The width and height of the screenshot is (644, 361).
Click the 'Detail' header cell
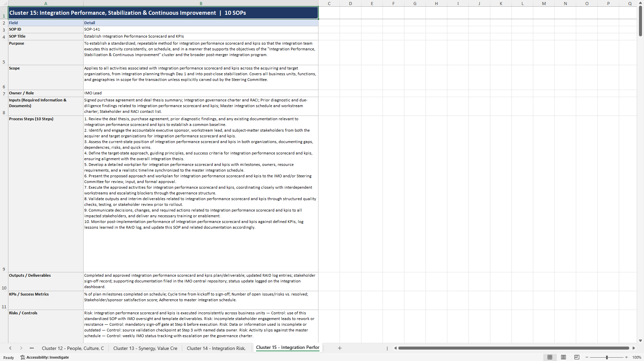click(201, 23)
